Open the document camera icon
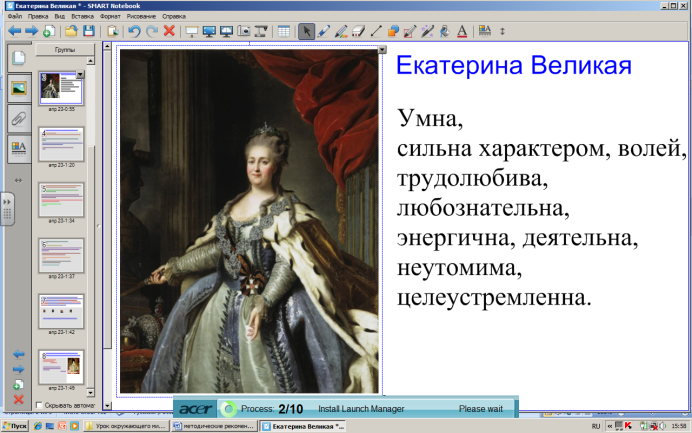Image resolution: width=692 pixels, height=433 pixels. pyautogui.click(x=261, y=31)
